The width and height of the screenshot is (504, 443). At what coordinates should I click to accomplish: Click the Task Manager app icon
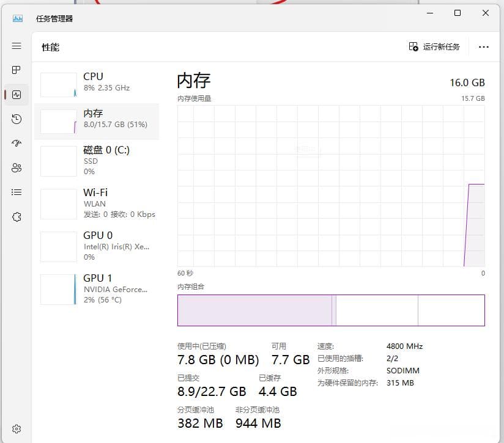pos(18,18)
